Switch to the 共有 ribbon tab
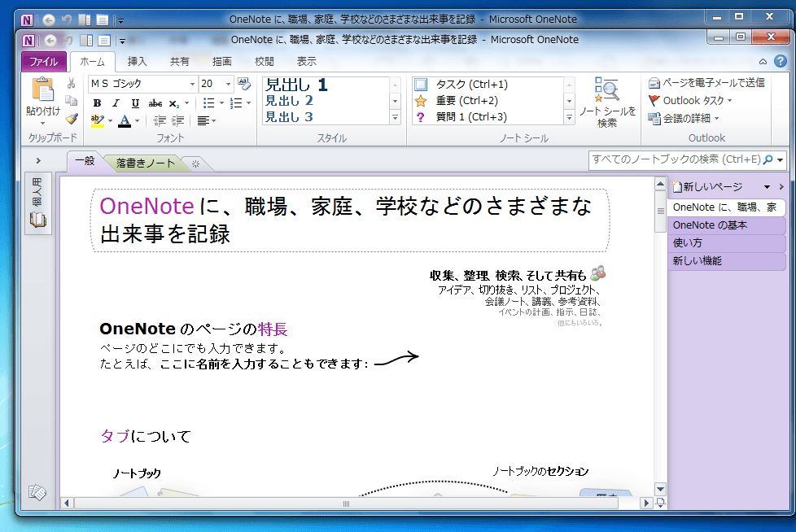This screenshot has height=532, width=796. pos(179,61)
